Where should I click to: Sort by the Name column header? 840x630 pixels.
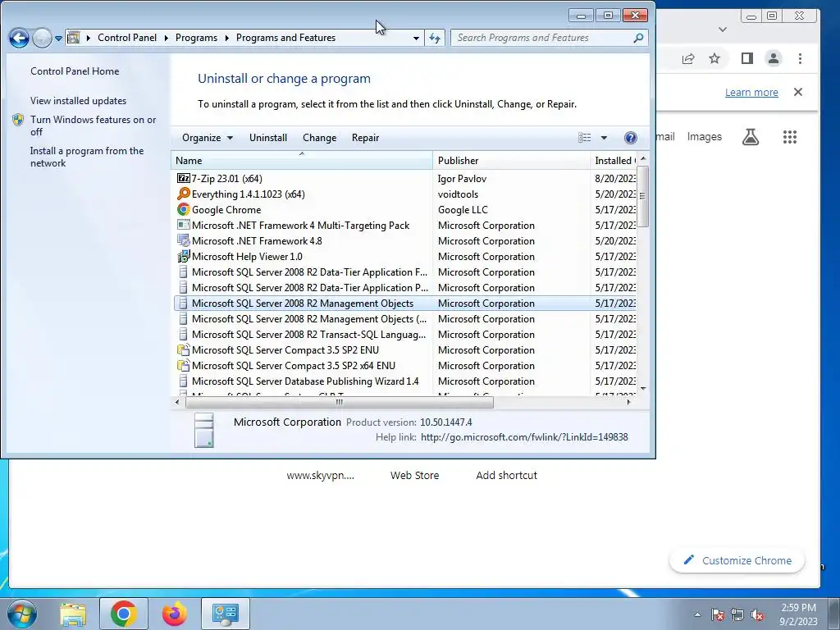pyautogui.click(x=302, y=160)
